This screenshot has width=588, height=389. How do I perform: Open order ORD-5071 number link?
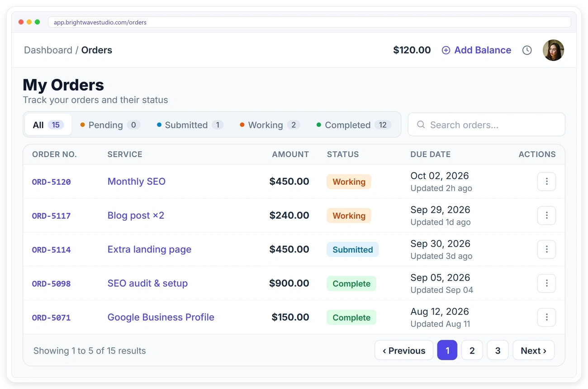[x=52, y=318]
